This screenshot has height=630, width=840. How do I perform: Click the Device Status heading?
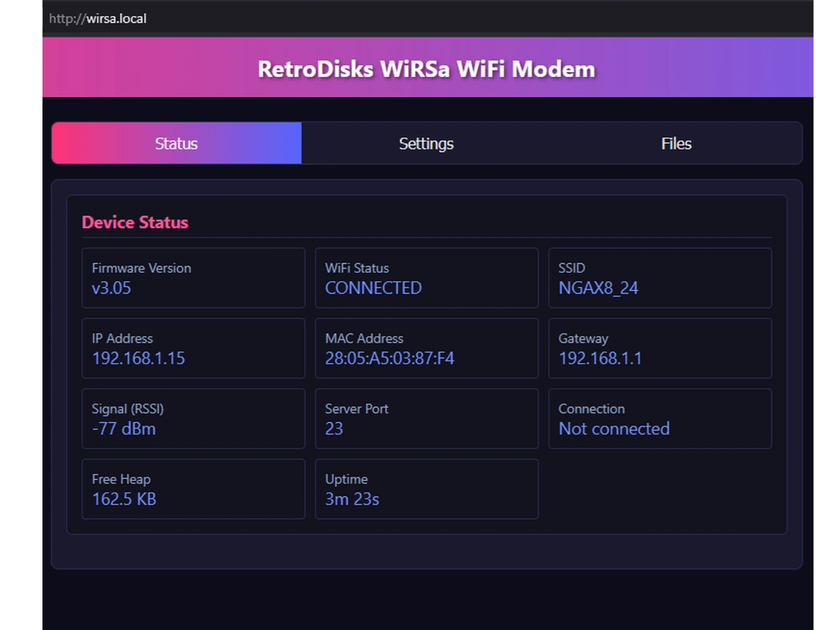(x=135, y=222)
